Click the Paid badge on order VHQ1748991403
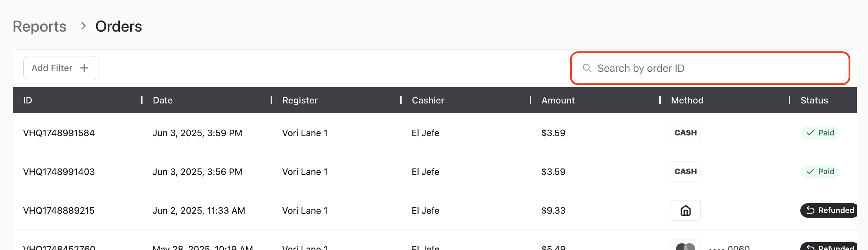868x250 pixels. pos(820,172)
